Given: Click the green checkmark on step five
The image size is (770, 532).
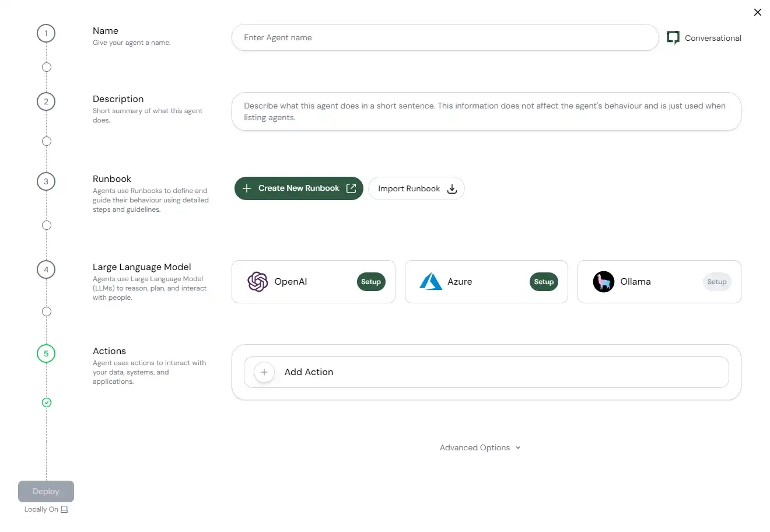Looking at the screenshot, I should [46, 402].
